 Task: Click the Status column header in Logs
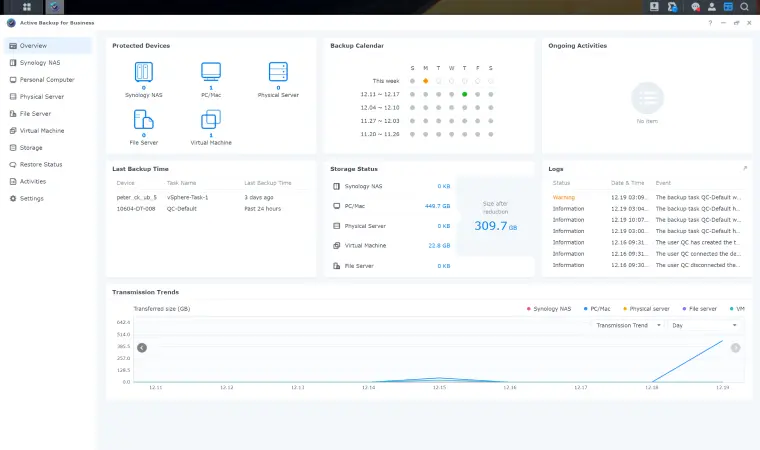(561, 183)
